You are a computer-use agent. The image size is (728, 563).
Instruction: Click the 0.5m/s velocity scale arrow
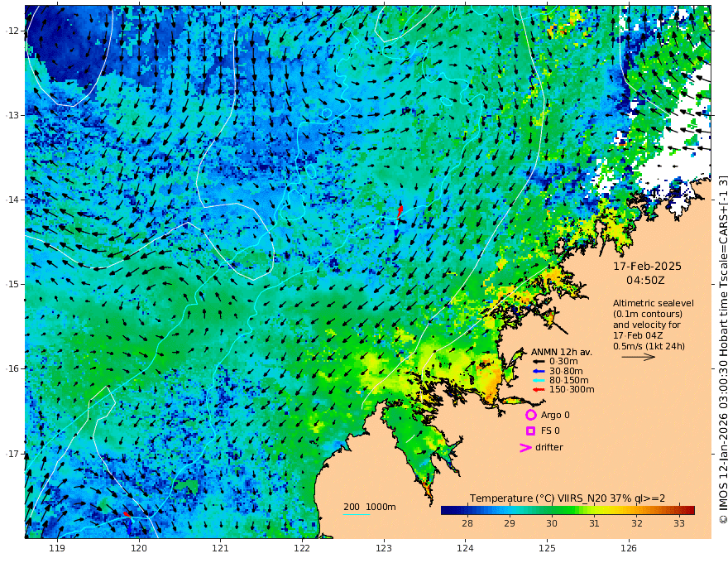click(x=639, y=357)
